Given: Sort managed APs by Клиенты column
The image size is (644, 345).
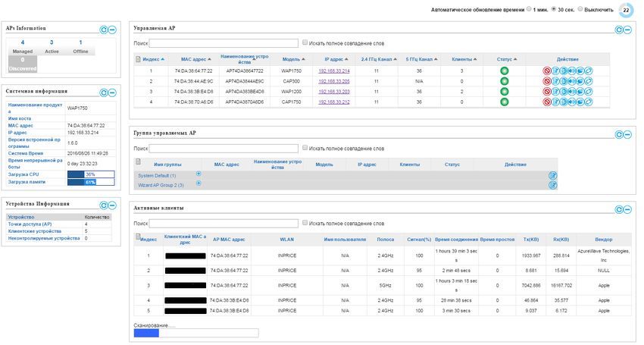Looking at the screenshot, I should tap(464, 59).
